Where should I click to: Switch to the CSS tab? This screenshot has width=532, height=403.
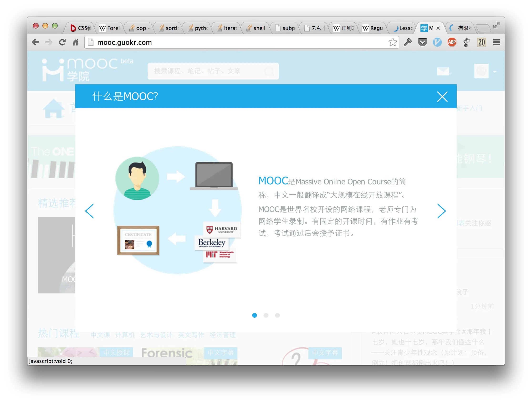tap(81, 28)
